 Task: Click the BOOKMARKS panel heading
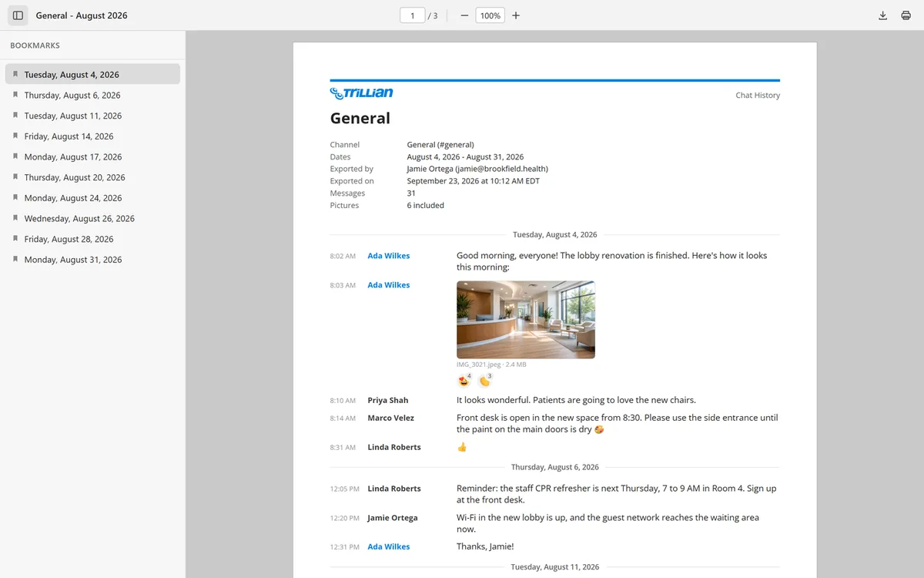[35, 45]
